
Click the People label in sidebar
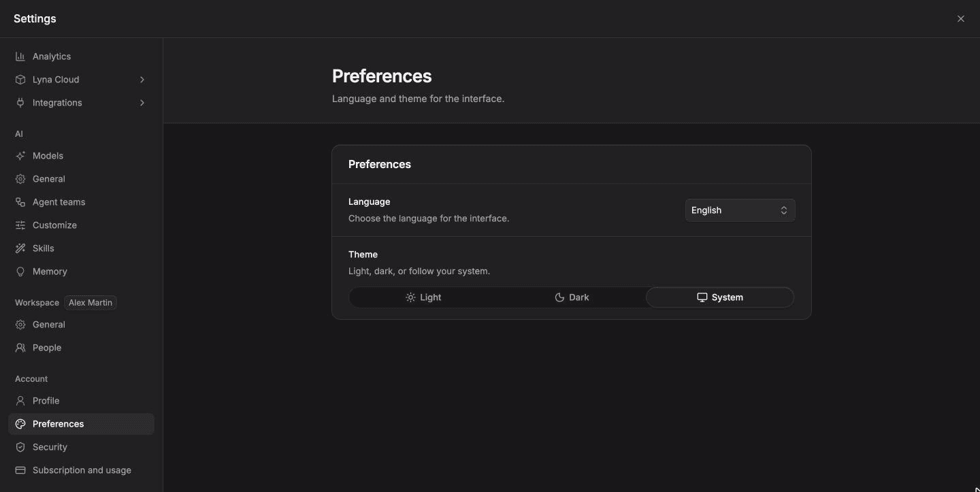(47, 348)
